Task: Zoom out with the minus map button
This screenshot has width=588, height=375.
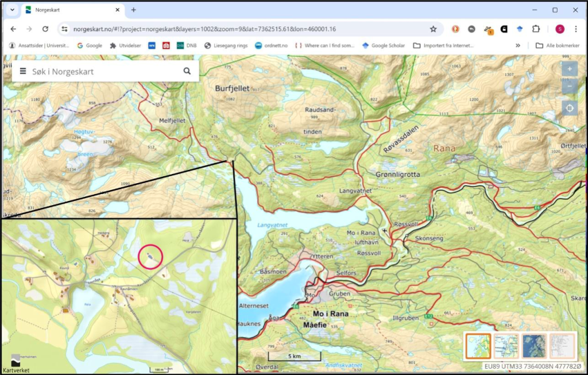Action: (x=570, y=87)
